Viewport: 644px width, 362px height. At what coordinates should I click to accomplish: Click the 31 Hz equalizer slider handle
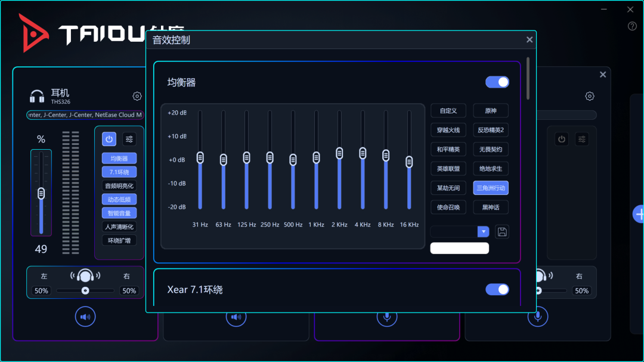[x=200, y=157]
